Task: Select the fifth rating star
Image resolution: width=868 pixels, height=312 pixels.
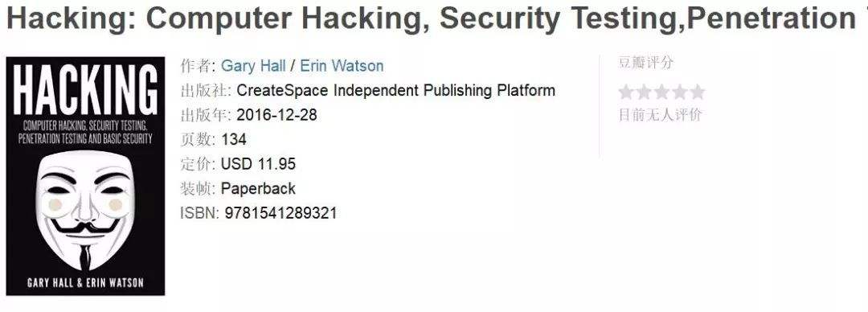Action: (x=698, y=92)
